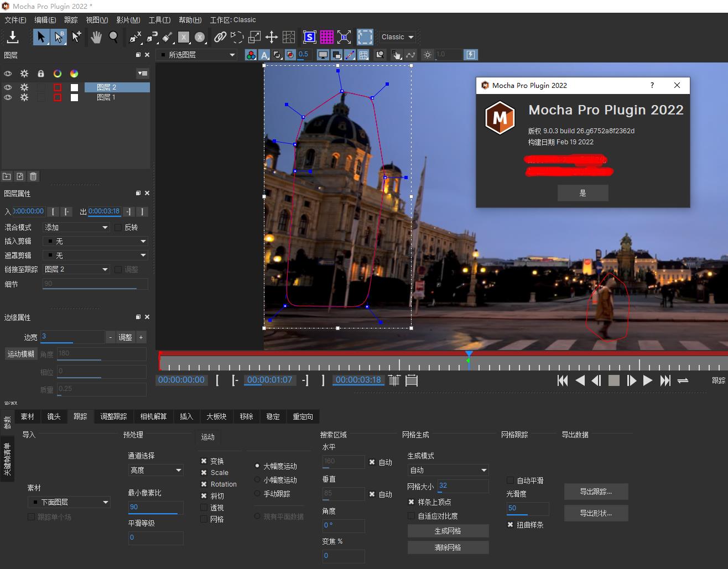This screenshot has height=569, width=728.
Task: Click the 导出跟踪... button
Action: point(596,492)
